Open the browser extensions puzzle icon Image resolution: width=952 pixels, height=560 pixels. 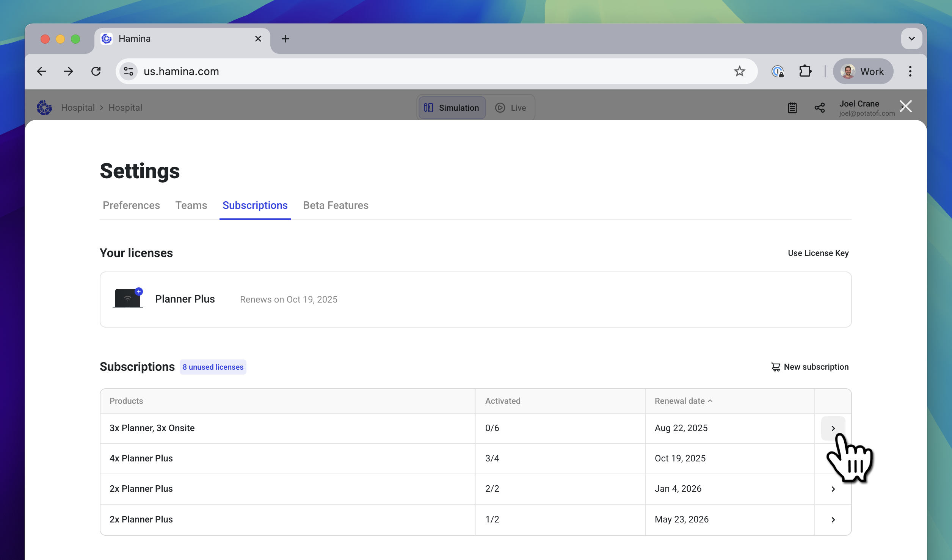pyautogui.click(x=805, y=71)
